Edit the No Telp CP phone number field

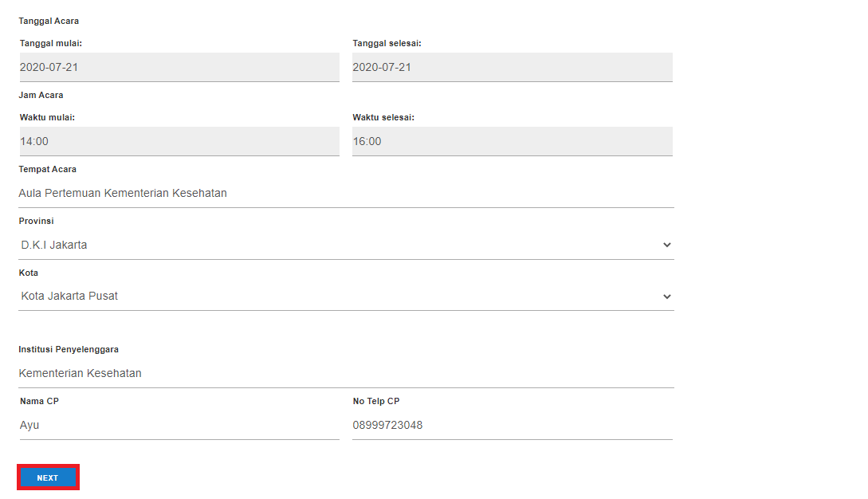[512, 425]
